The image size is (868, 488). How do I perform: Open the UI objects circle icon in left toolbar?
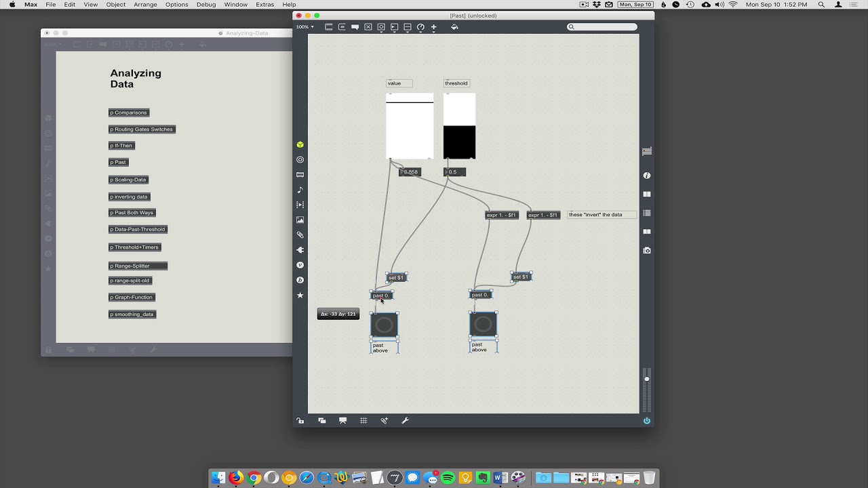[x=300, y=160]
